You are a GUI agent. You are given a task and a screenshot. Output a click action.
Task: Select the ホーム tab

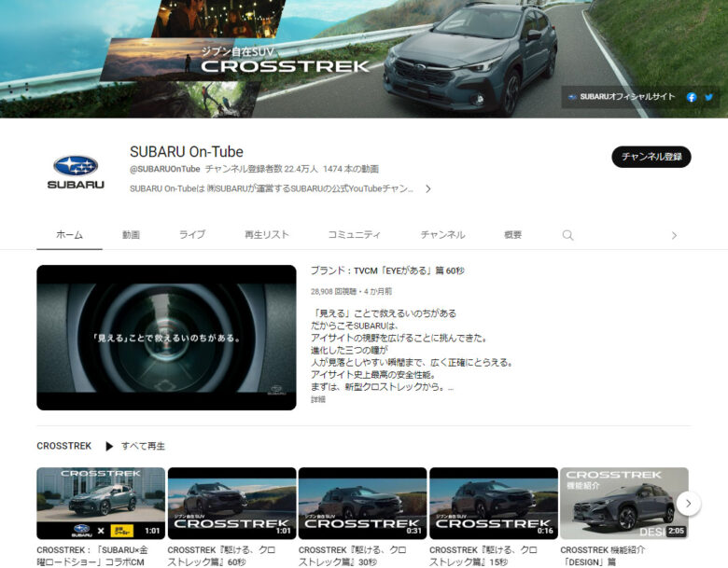pos(69,235)
